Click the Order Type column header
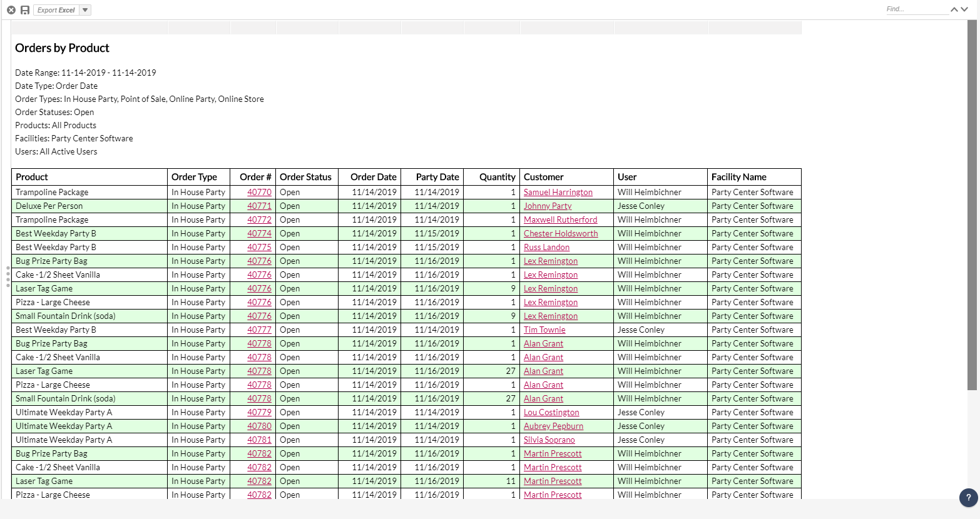This screenshot has height=519, width=980. click(x=199, y=177)
